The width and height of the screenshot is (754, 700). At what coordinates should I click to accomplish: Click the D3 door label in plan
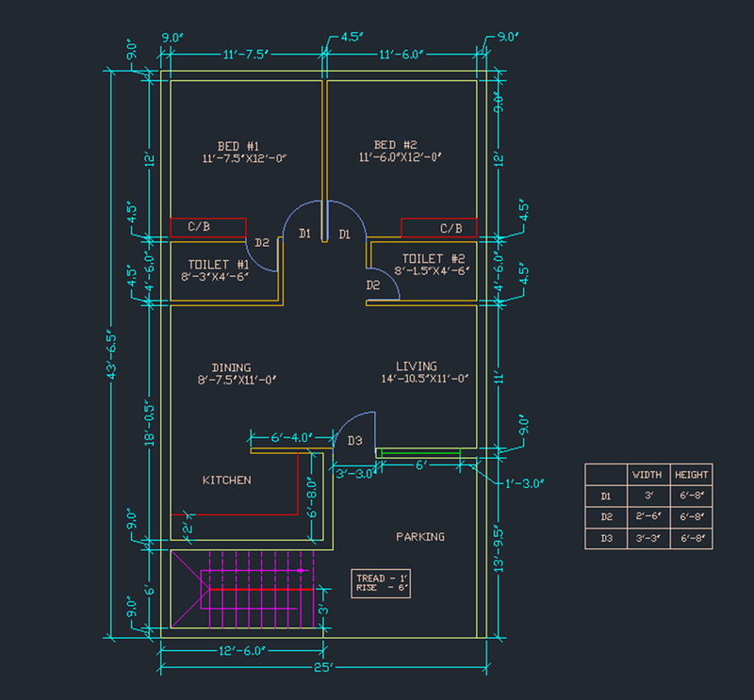pyautogui.click(x=355, y=440)
